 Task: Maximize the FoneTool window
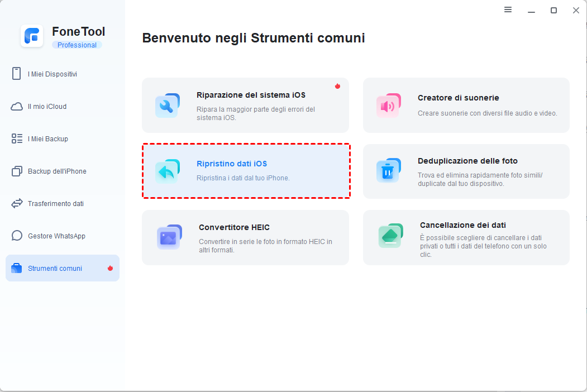(553, 10)
